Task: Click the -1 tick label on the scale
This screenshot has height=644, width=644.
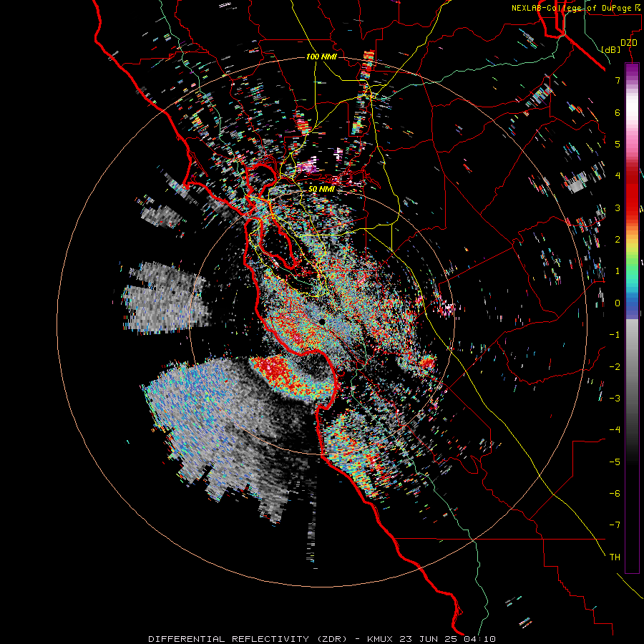Action: (615, 335)
